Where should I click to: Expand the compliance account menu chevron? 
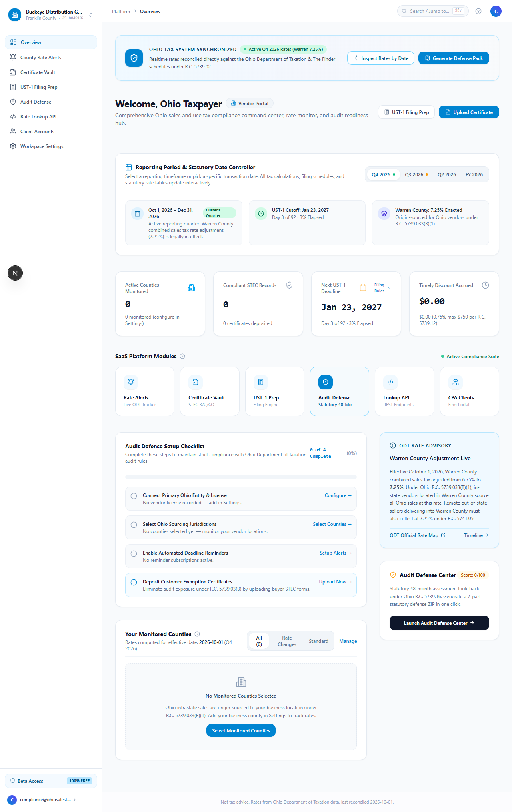(x=74, y=800)
